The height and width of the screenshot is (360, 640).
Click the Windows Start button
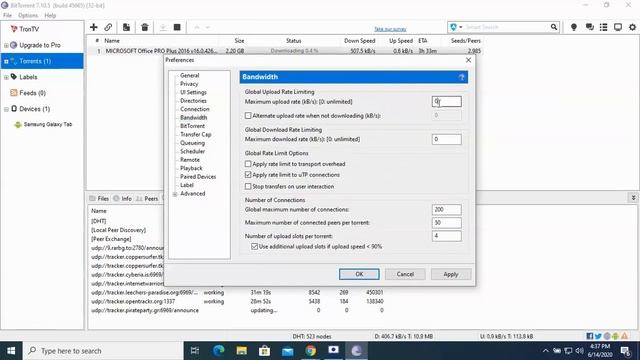[11, 351]
